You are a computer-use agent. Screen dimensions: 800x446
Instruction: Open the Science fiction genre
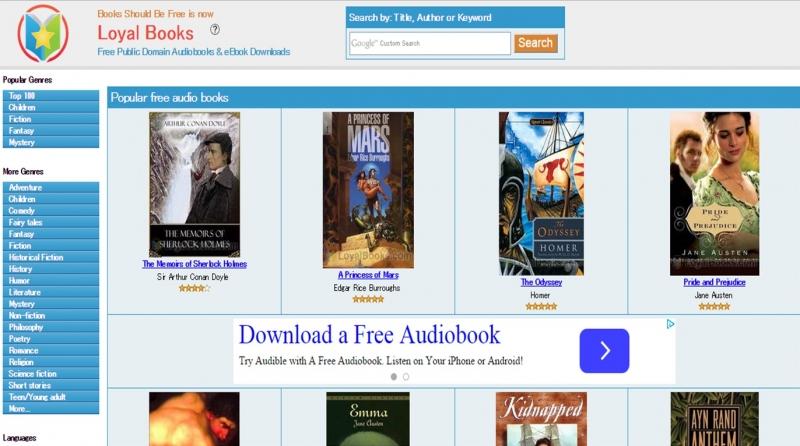(x=51, y=374)
